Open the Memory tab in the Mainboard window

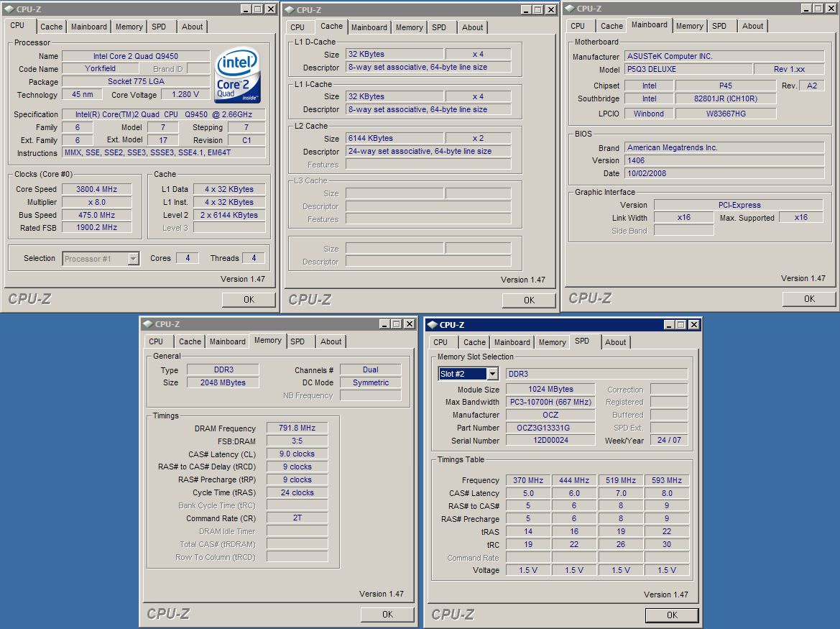coord(690,26)
